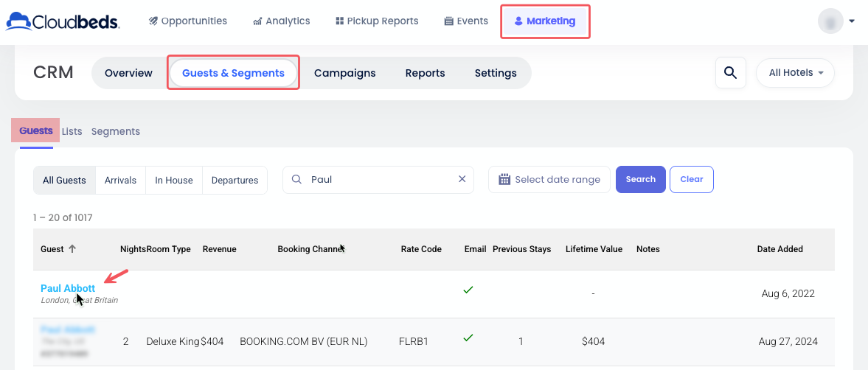Click the Analytics chart icon

click(257, 21)
